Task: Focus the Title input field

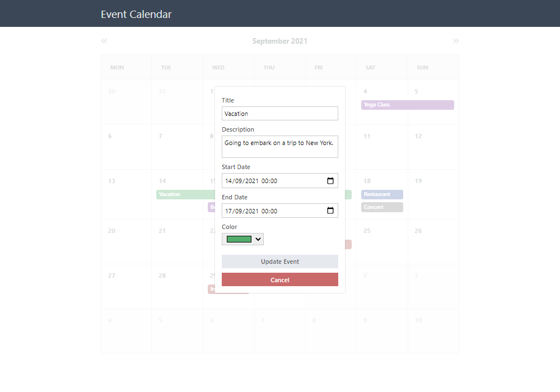Action: point(279,114)
